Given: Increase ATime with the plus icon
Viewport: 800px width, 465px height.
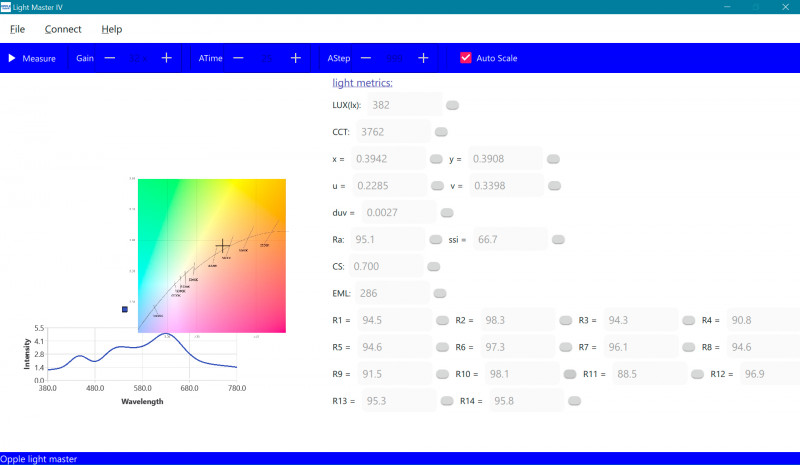Looking at the screenshot, I should [296, 58].
